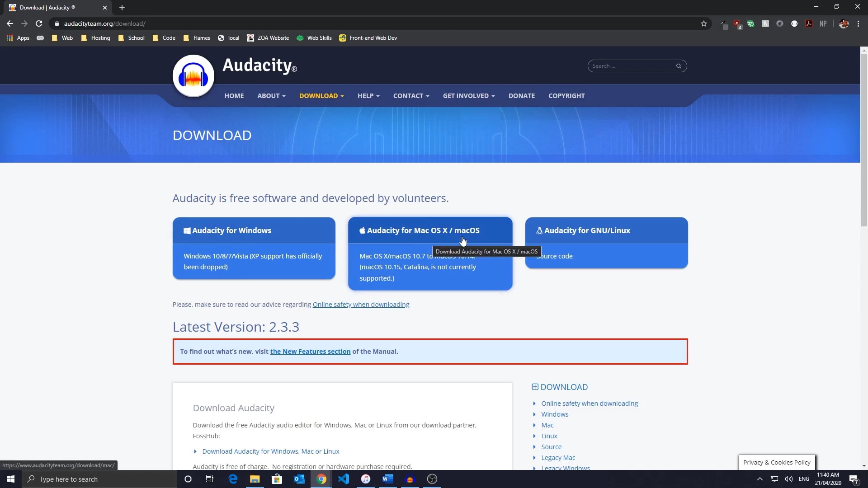Screen dimensions: 868x488
Task: Open Cortana from the taskbar
Action: click(188, 479)
